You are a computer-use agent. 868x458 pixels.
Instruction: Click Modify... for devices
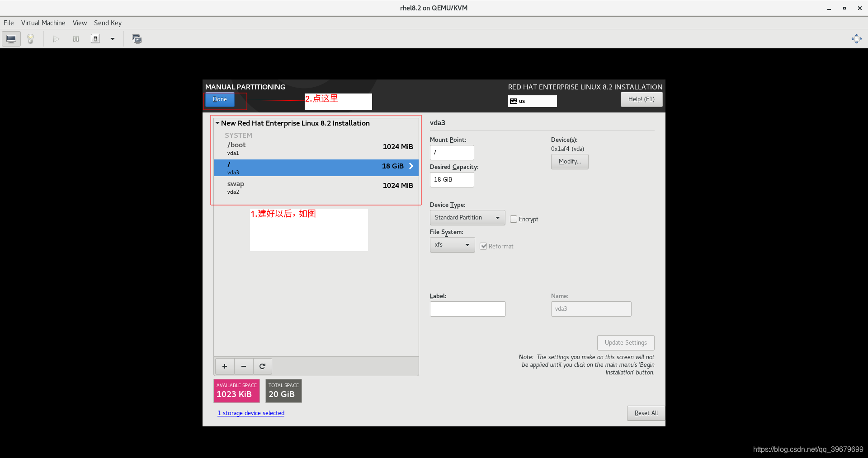[570, 162]
